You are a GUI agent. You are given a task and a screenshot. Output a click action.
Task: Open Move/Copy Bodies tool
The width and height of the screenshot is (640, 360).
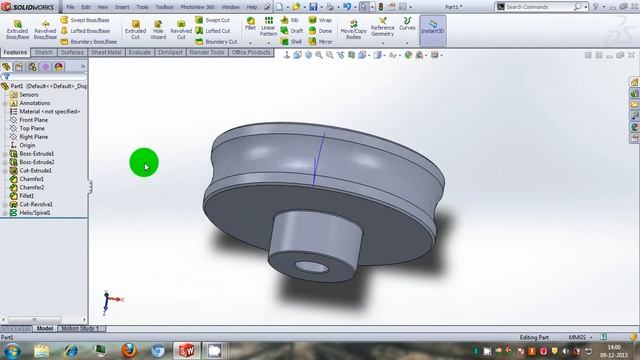pos(353,30)
